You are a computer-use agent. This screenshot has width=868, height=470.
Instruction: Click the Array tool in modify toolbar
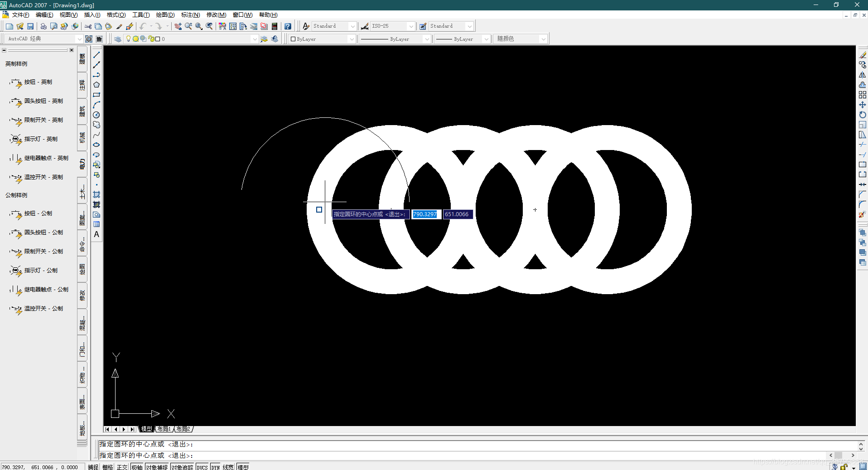pyautogui.click(x=863, y=95)
